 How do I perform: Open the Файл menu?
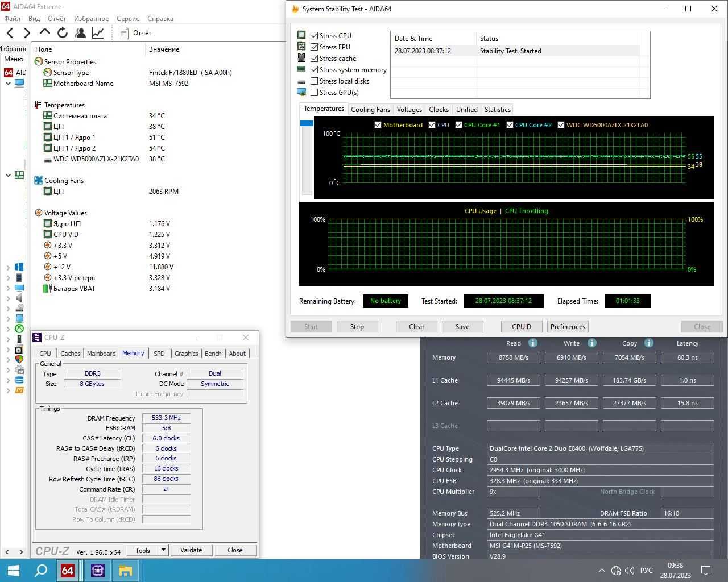pyautogui.click(x=12, y=18)
